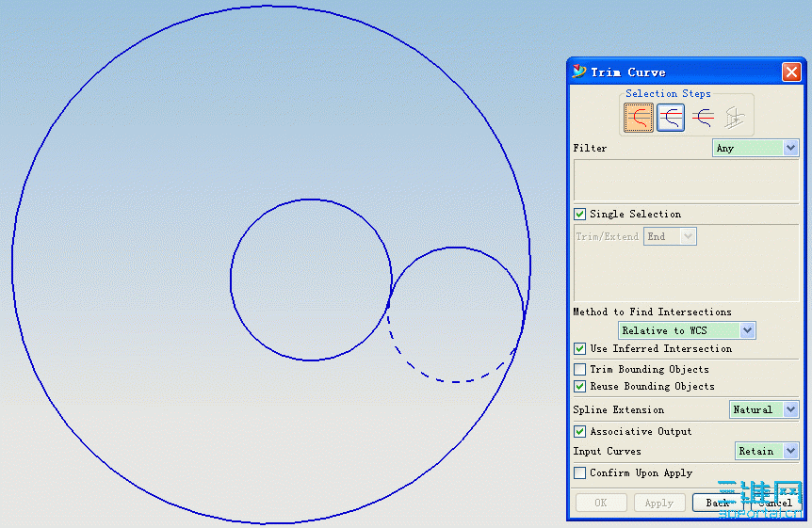The width and height of the screenshot is (812, 528).
Task: Enable Confirm Upon Apply
Action: [x=580, y=472]
